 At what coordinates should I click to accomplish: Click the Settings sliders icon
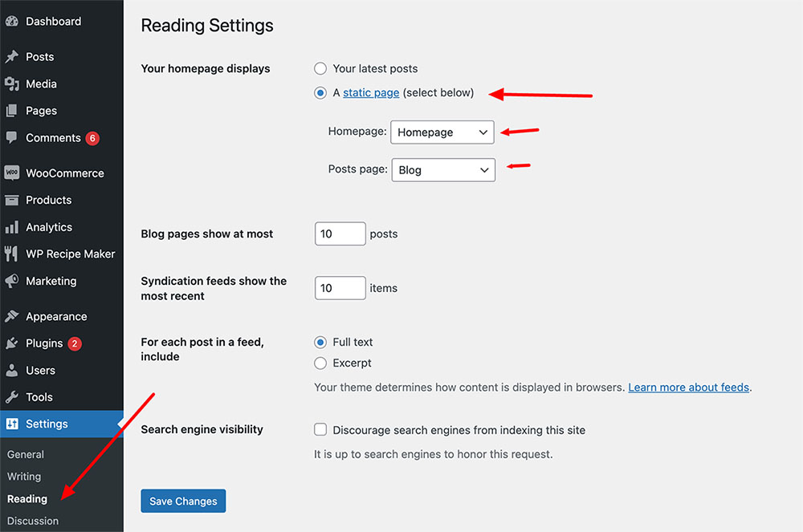point(12,424)
